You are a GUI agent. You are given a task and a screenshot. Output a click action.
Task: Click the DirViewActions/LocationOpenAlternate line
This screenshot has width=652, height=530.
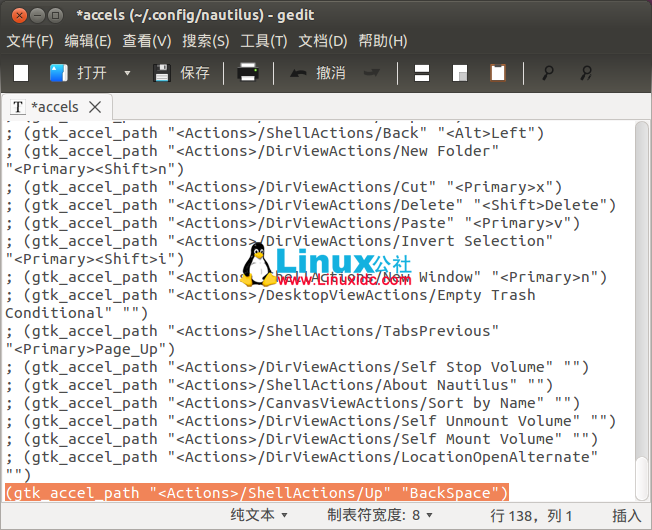tap(301, 457)
